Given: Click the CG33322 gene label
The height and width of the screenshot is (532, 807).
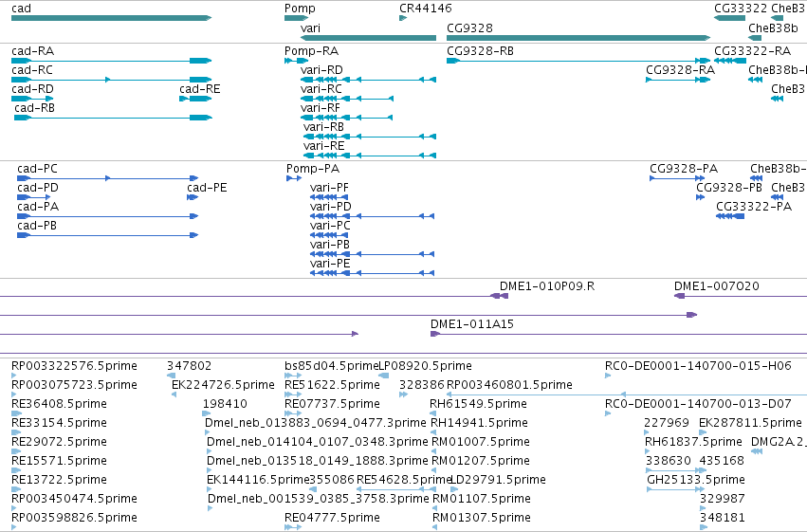Looking at the screenshot, I should [741, 9].
